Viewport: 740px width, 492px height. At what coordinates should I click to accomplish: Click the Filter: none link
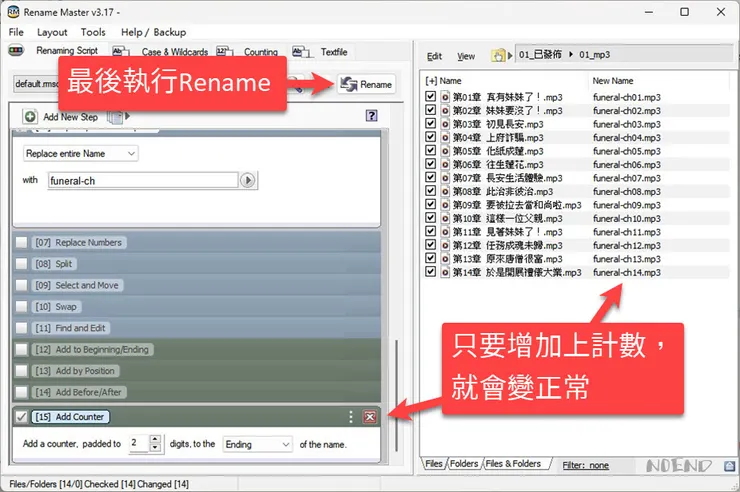point(585,466)
